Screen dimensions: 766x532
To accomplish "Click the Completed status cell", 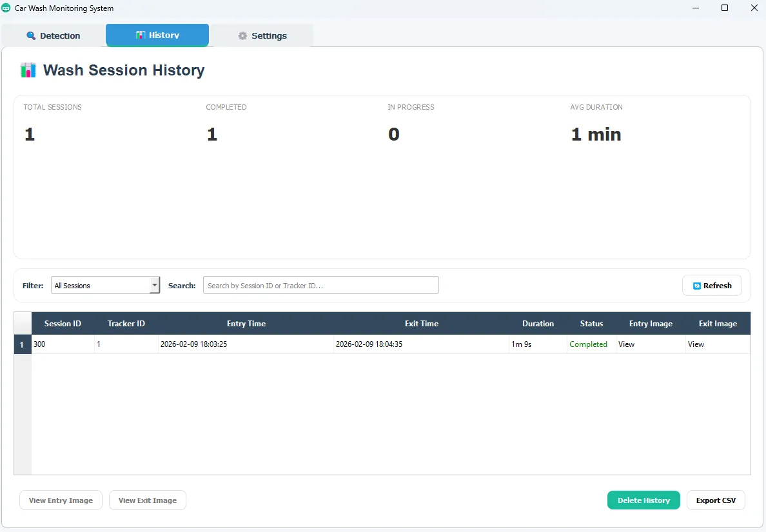I will [x=591, y=344].
